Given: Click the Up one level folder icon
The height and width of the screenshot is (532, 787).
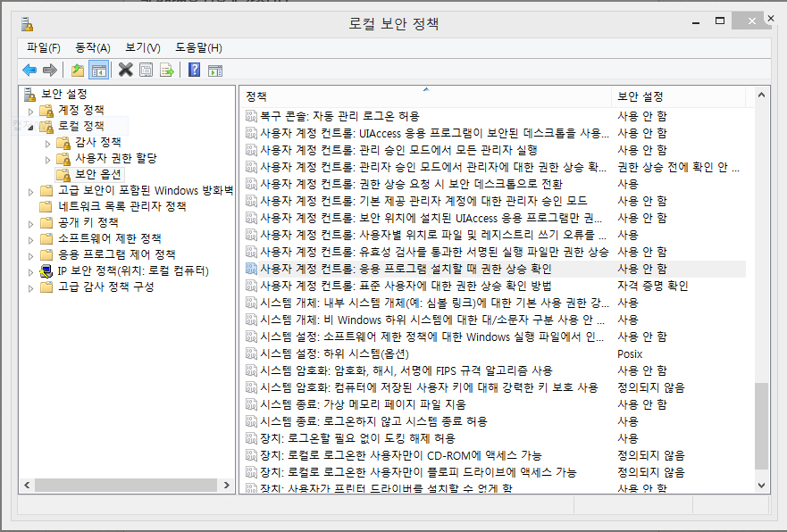Looking at the screenshot, I should point(78,71).
